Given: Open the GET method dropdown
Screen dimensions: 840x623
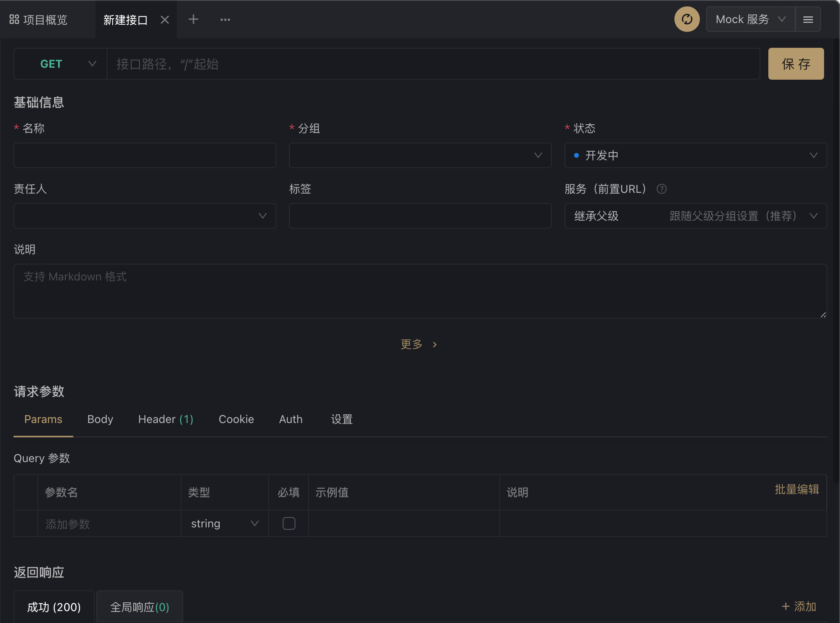Looking at the screenshot, I should 61,64.
